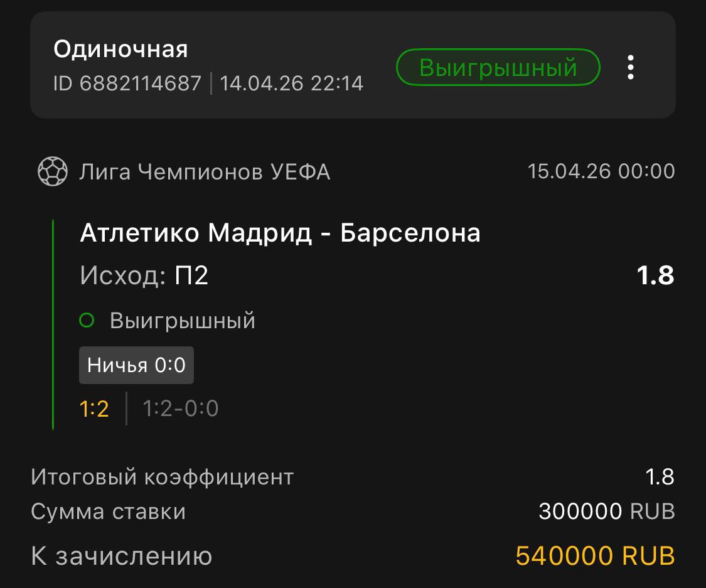Click the Итоговый коэффициент label
Image resolution: width=706 pixels, height=588 pixels.
[162, 478]
